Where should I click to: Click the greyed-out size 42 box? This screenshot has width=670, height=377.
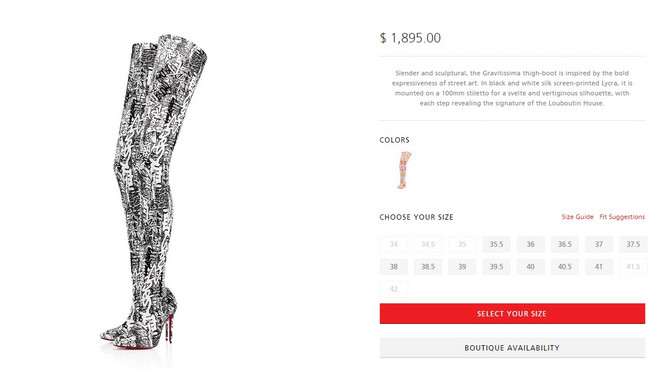tap(394, 289)
